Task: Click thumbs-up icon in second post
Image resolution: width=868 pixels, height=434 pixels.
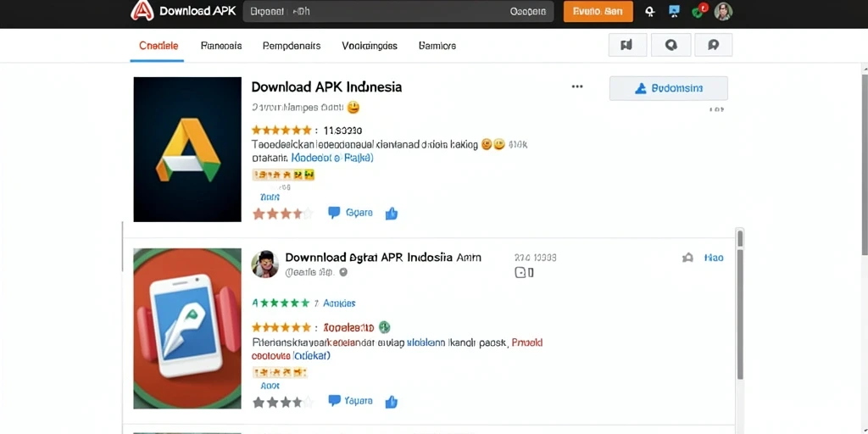Action: pos(392,402)
